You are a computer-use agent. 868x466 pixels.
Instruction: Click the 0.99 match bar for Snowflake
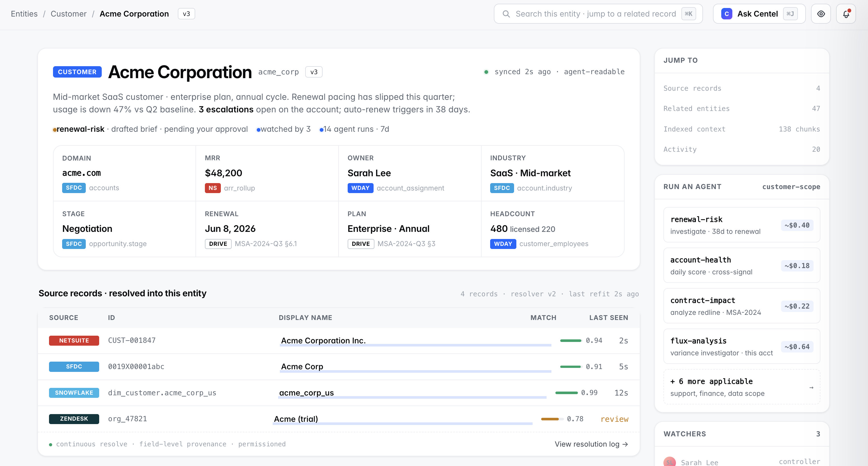tap(566, 393)
